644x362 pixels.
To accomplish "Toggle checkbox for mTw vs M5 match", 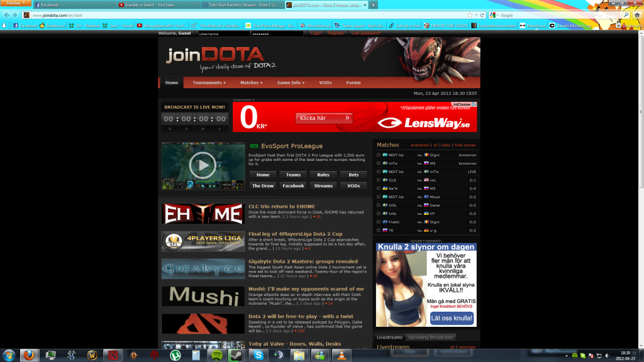I will (x=378, y=163).
